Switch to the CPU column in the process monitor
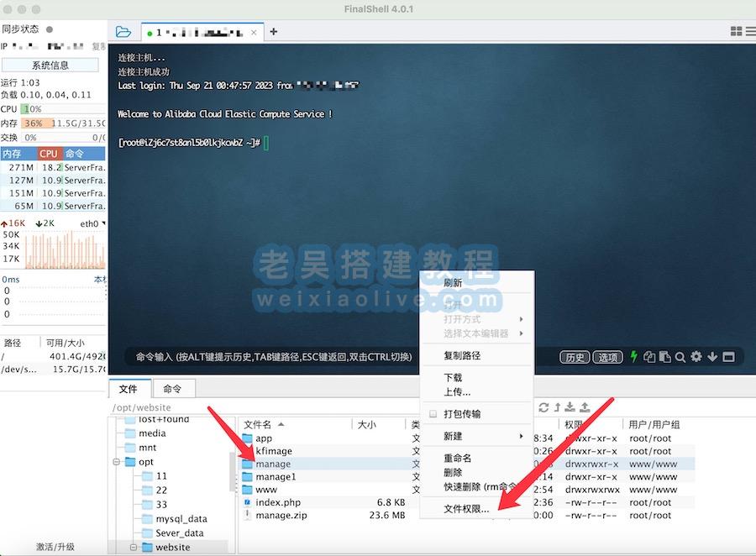The width and height of the screenshot is (756, 556). coord(48,153)
